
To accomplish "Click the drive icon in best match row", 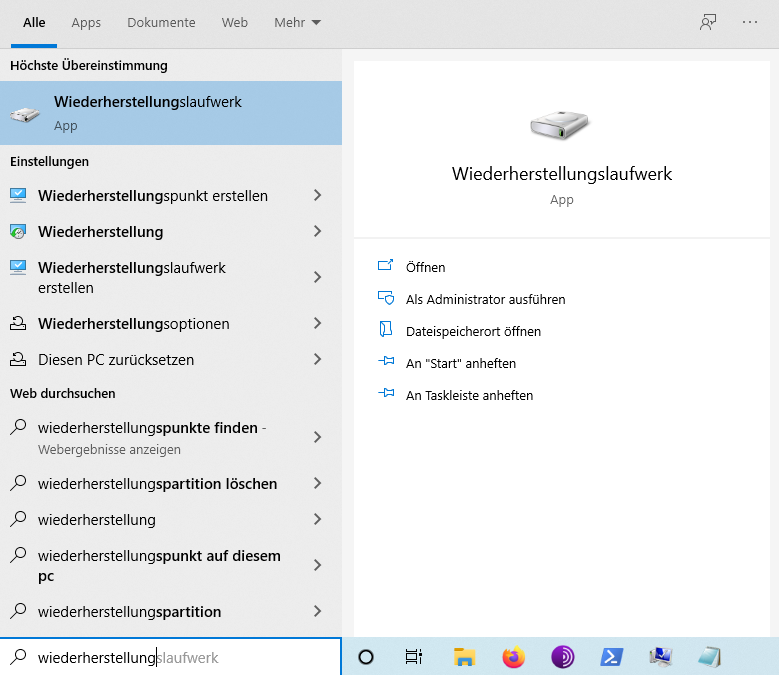I will pyautogui.click(x=24, y=114).
